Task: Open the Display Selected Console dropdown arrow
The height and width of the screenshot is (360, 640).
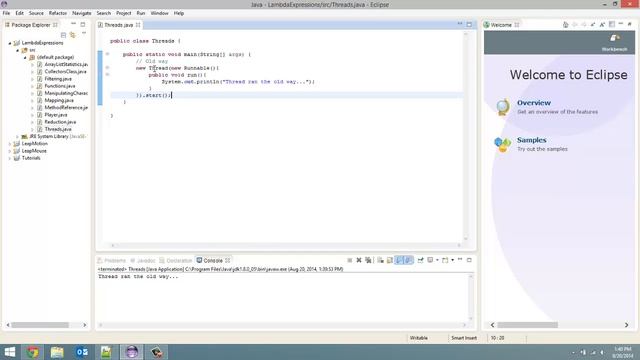Action: (437, 260)
